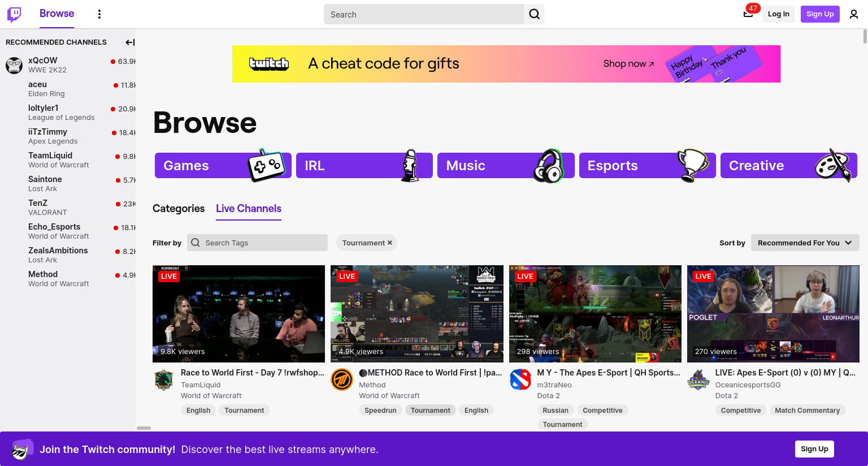This screenshot has height=466, width=868.
Task: Open the Browse tab in header
Action: click(x=57, y=14)
